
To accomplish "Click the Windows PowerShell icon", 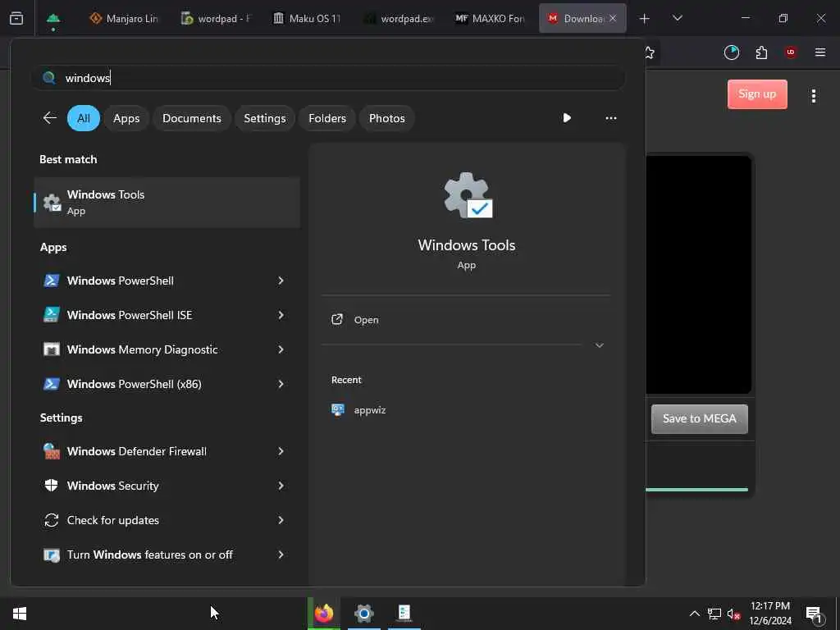I will click(52, 281).
